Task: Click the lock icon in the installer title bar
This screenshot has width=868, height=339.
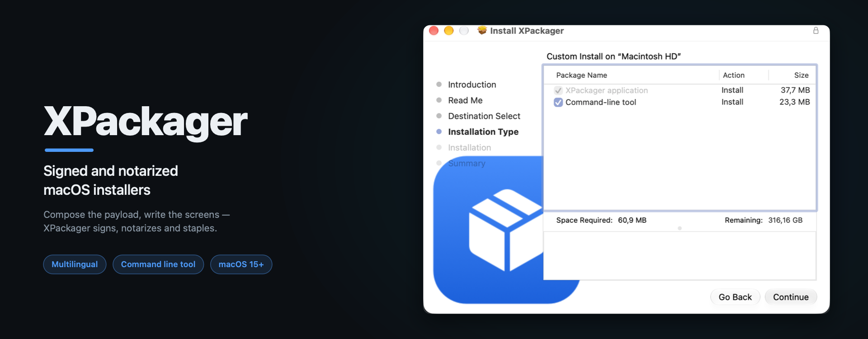Action: click(x=816, y=31)
